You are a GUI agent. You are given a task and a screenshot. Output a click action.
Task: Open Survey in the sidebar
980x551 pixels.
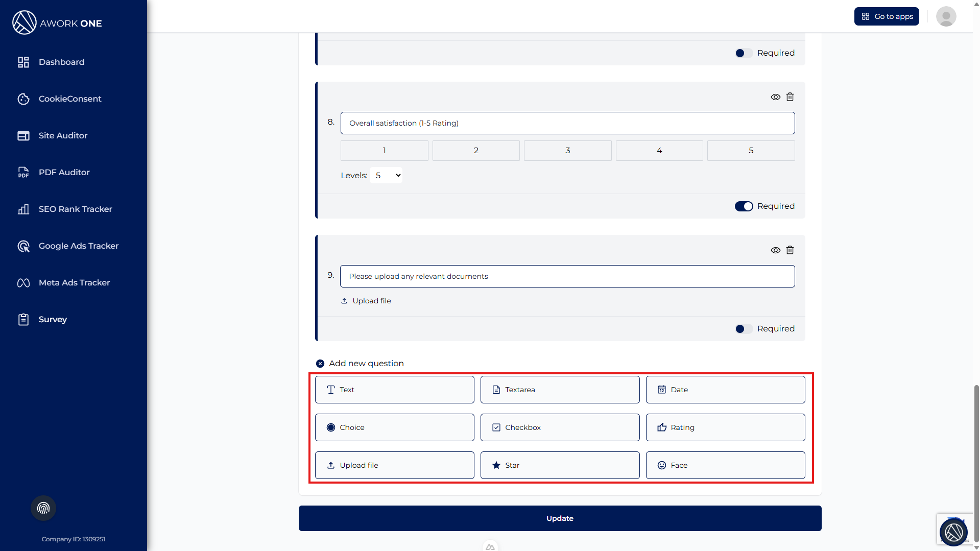[x=53, y=319]
